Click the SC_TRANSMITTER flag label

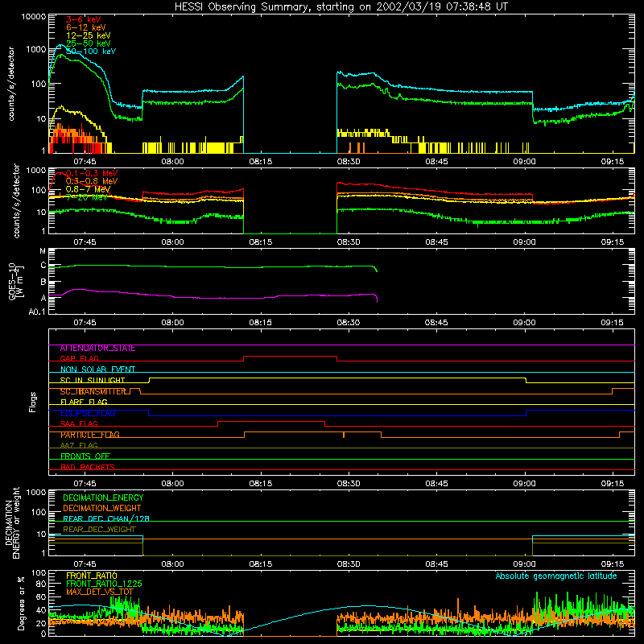(x=93, y=391)
